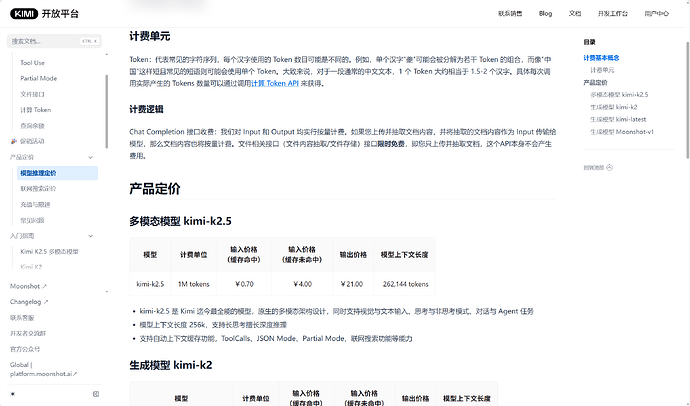The image size is (690, 406).
Task: Open 联网搜索定价 in the sidebar
Action: [38, 189]
